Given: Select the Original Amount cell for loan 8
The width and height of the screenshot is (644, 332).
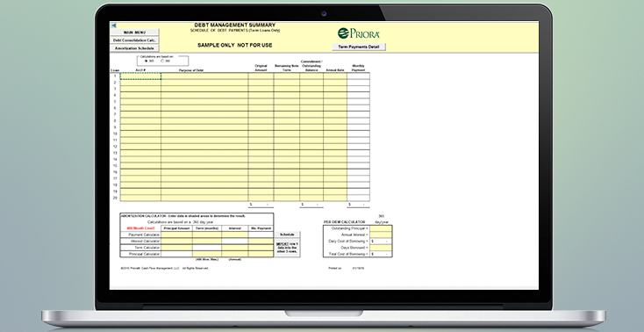Looking at the screenshot, I should tap(261, 121).
